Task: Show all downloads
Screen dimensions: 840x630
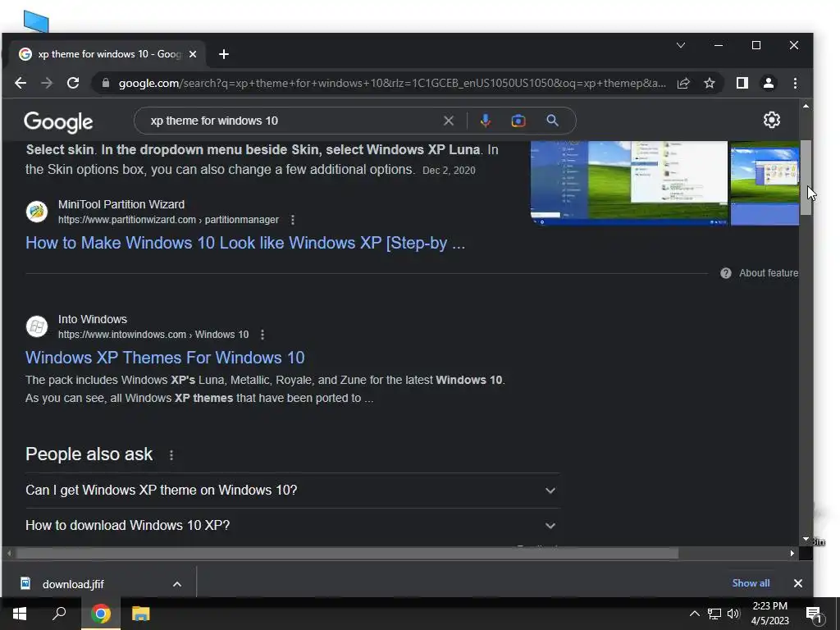Action: pos(751,583)
